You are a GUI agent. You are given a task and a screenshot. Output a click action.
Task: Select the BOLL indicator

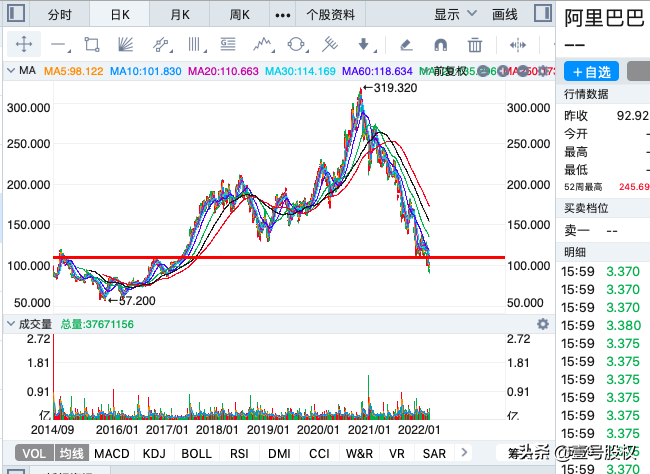(196, 453)
